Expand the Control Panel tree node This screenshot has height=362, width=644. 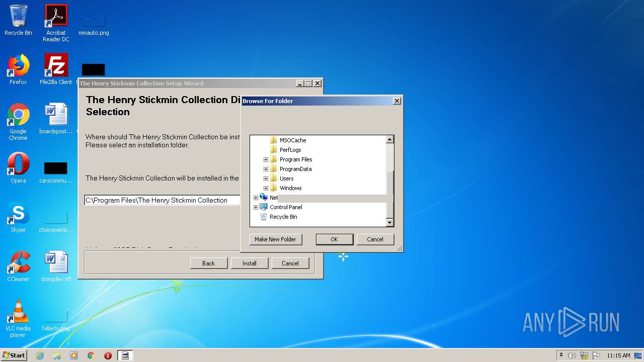click(256, 207)
